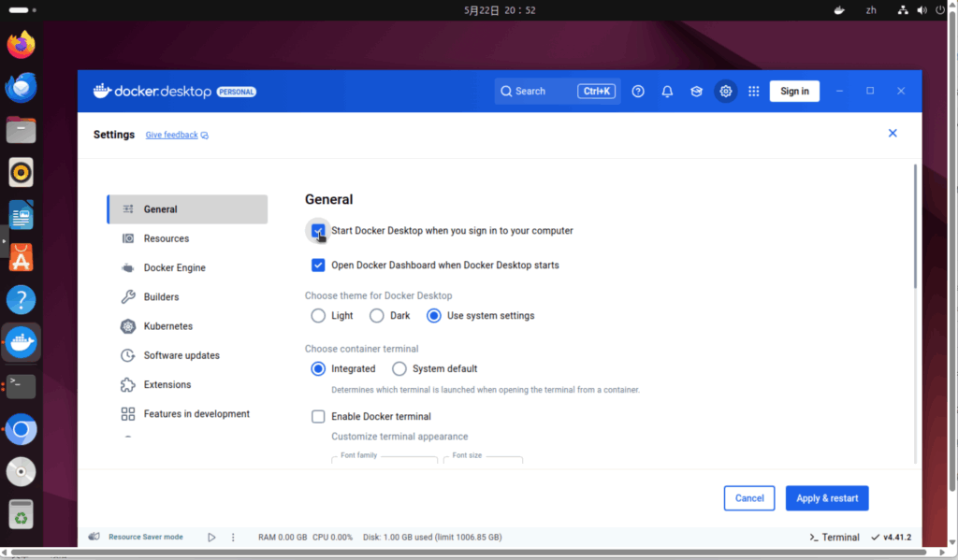The height and width of the screenshot is (560, 958).
Task: Click the Docker whale tray icon in top bar
Action: click(x=839, y=9)
